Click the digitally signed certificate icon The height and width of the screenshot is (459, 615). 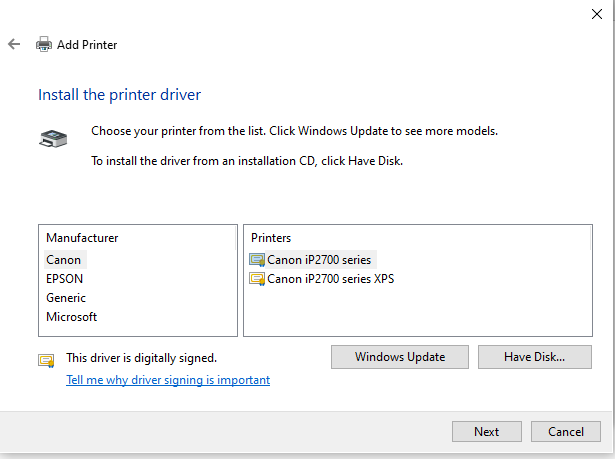click(46, 360)
